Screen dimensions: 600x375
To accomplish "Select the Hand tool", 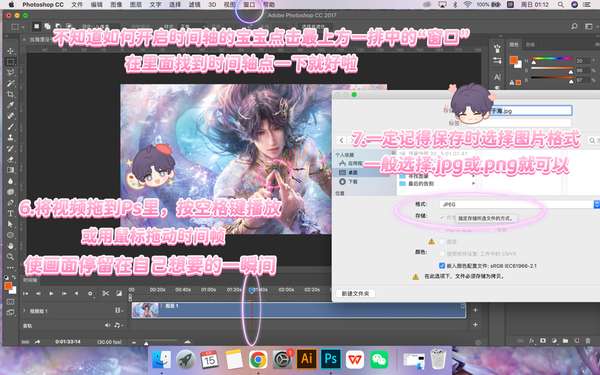I will point(11,246).
